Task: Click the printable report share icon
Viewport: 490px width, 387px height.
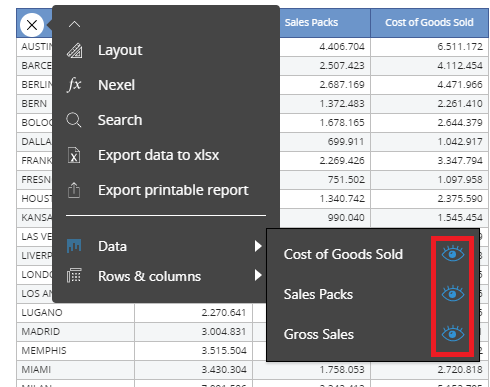Action: tap(74, 190)
